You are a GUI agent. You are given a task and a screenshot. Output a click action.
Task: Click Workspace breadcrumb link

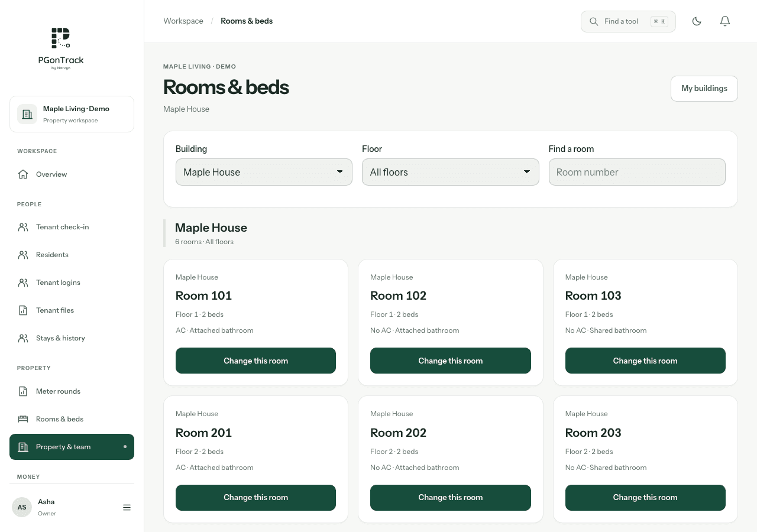pyautogui.click(x=183, y=21)
